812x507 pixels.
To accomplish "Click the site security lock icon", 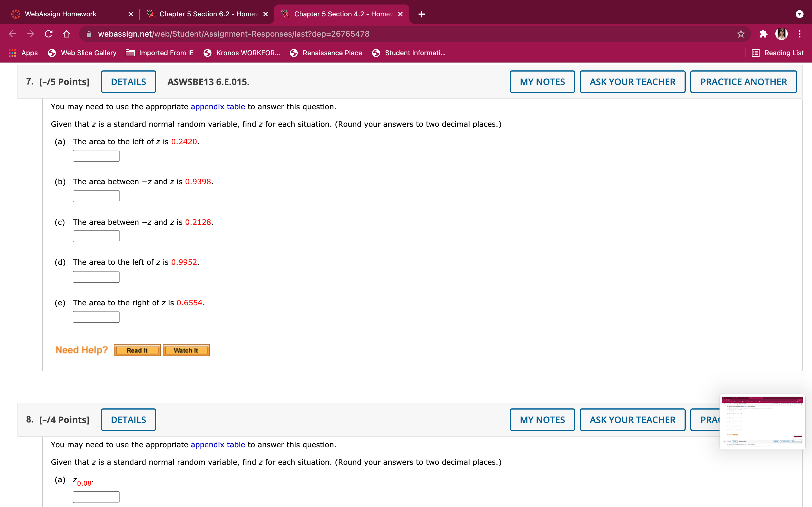I will (x=89, y=34).
